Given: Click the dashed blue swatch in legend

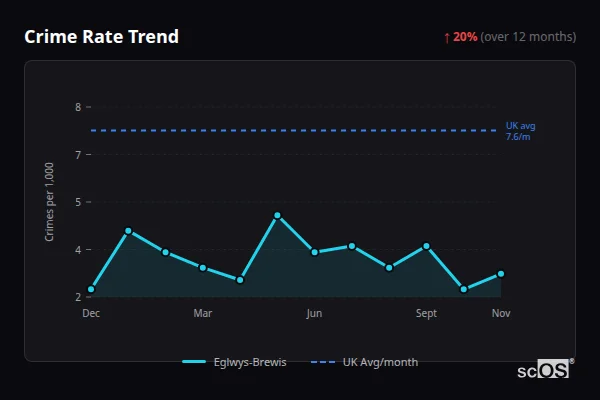Looking at the screenshot, I should coord(323,362).
